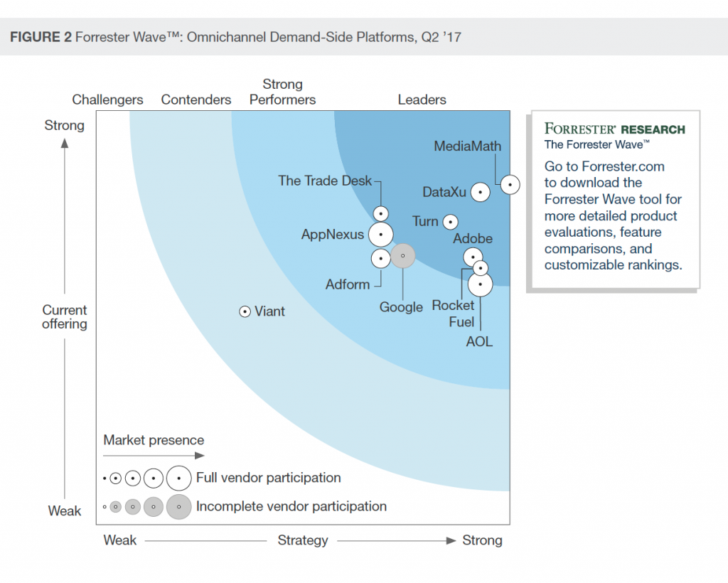The height and width of the screenshot is (583, 728).
Task: Click the AppNexus vendor bubble
Action: 381,235
